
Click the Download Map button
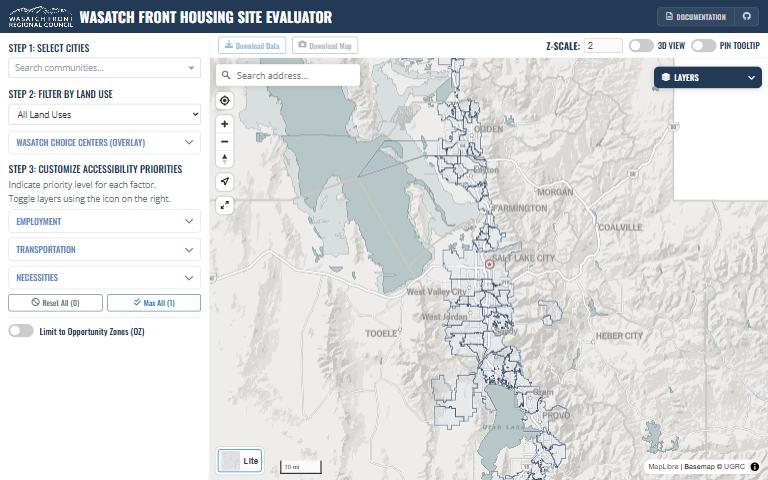tap(325, 46)
